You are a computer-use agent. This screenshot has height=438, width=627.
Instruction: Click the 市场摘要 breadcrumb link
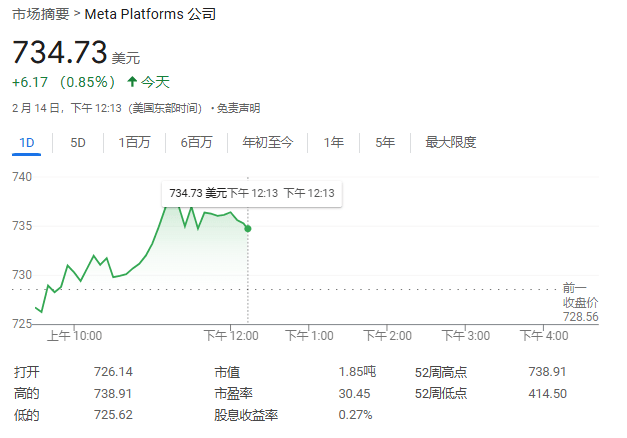41,15
